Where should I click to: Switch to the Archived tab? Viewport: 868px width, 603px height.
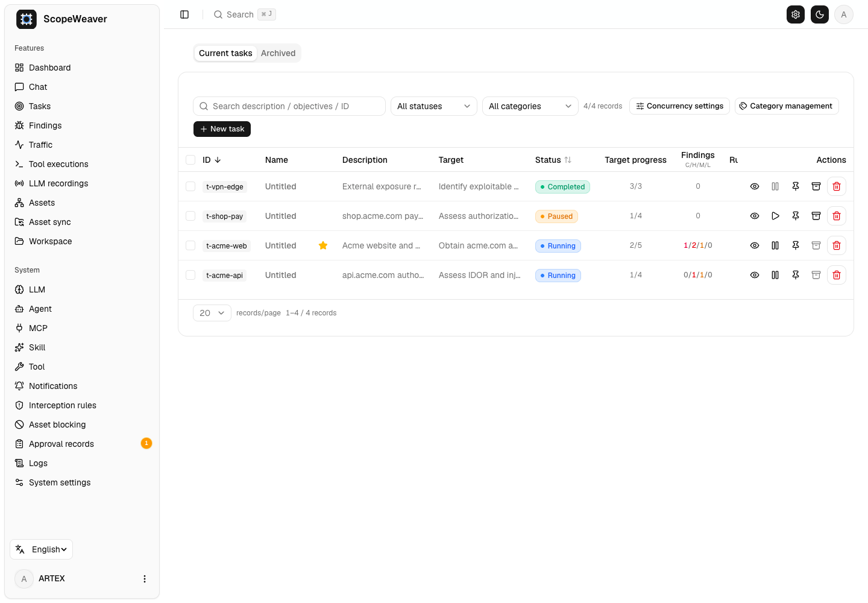click(278, 53)
